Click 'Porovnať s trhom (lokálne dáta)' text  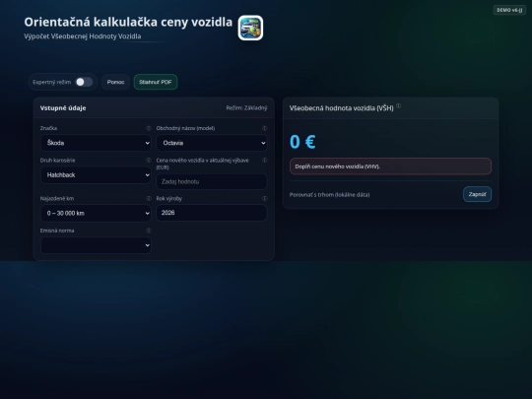329,195
